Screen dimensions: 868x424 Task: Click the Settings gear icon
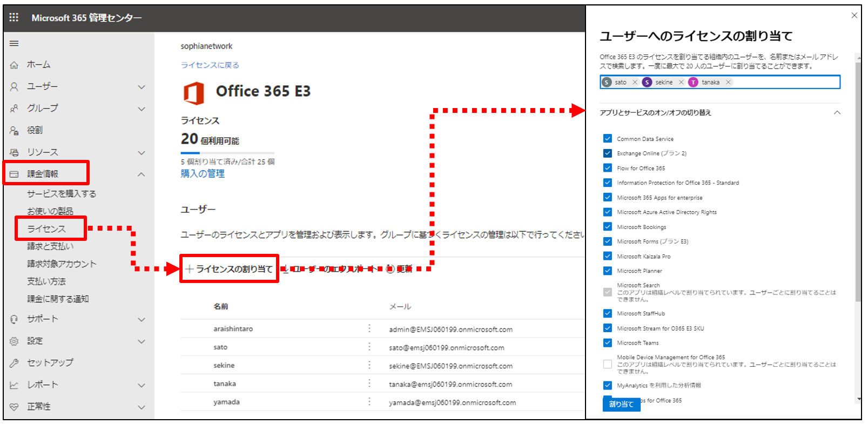click(x=14, y=341)
